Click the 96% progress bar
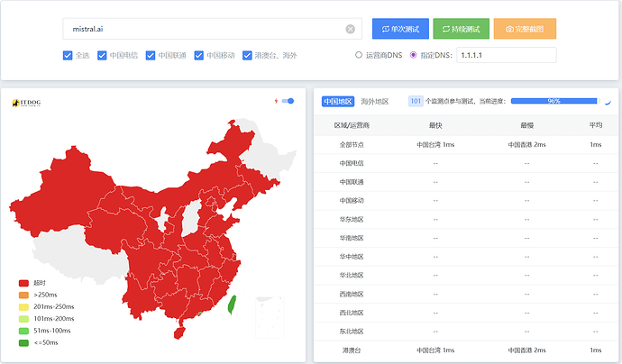 click(x=555, y=101)
